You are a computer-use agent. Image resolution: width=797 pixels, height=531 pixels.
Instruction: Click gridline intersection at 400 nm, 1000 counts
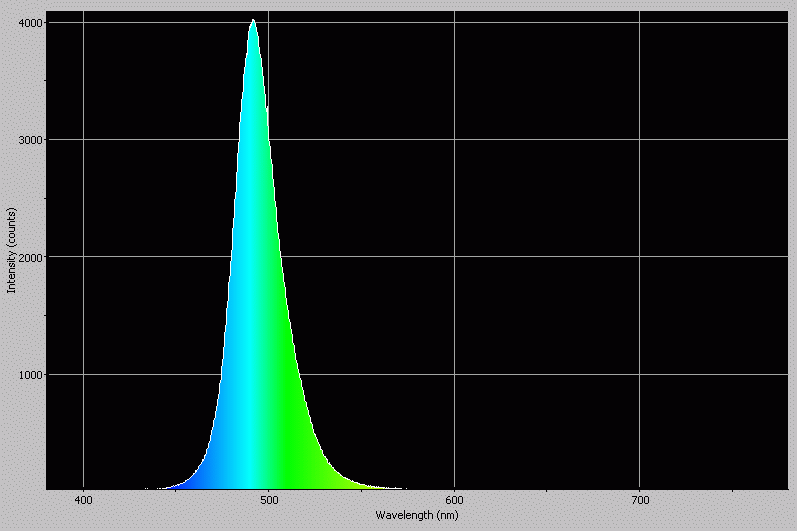click(x=83, y=375)
